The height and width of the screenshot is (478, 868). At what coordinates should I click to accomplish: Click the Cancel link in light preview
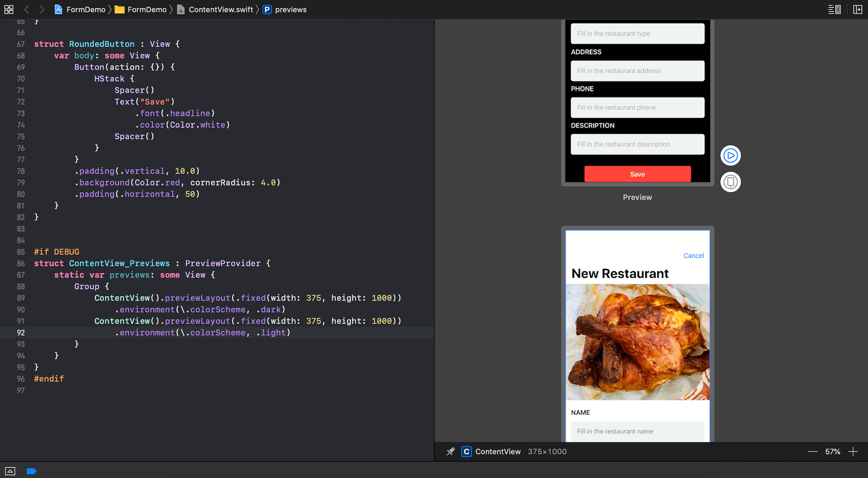point(693,256)
